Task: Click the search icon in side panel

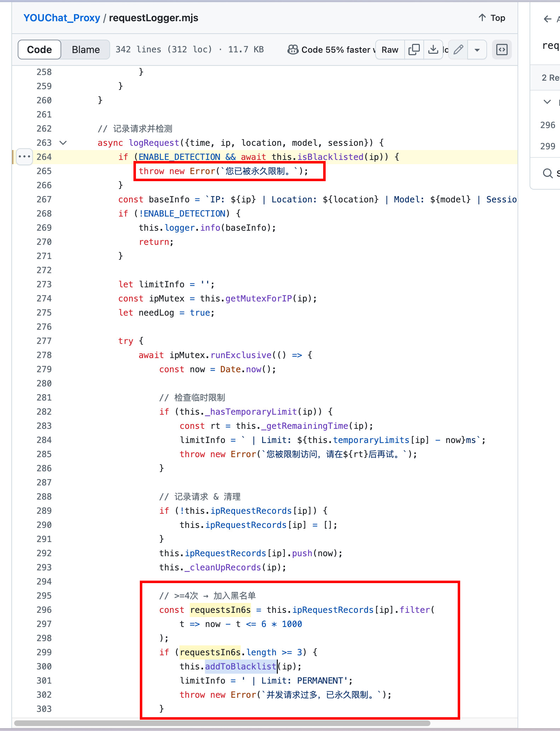Action: tap(548, 173)
